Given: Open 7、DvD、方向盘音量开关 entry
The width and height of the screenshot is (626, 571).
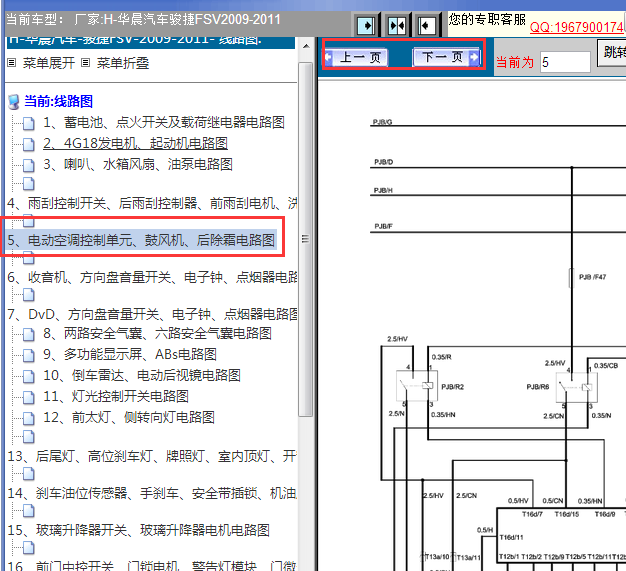Looking at the screenshot, I should [x=152, y=314].
